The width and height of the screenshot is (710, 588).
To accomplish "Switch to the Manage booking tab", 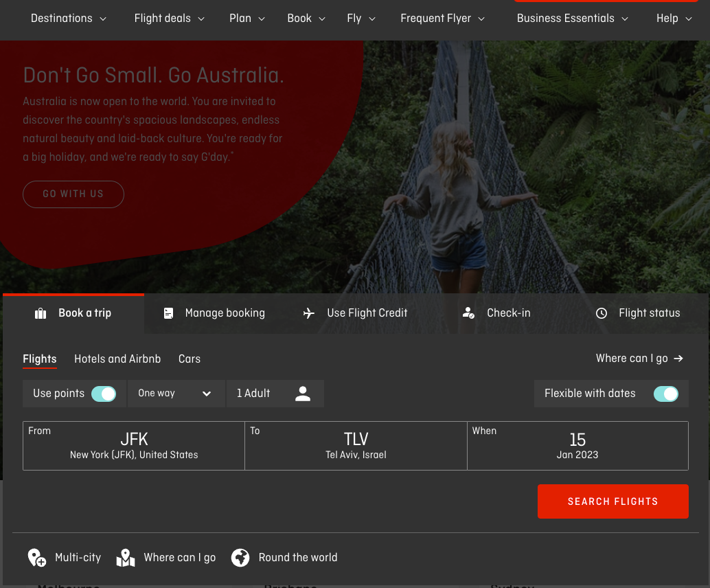I will (x=214, y=313).
